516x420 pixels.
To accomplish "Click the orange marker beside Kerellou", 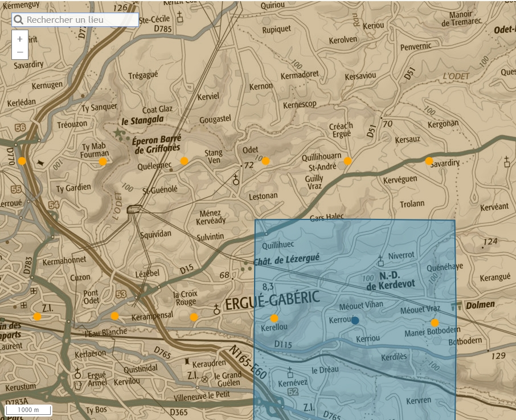I will coord(274,319).
